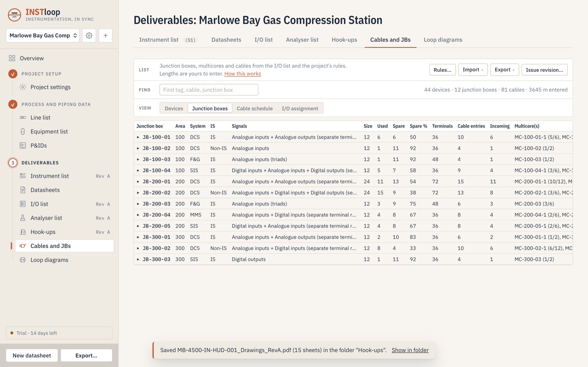
Task: Click the Rules... button
Action: pyautogui.click(x=442, y=70)
